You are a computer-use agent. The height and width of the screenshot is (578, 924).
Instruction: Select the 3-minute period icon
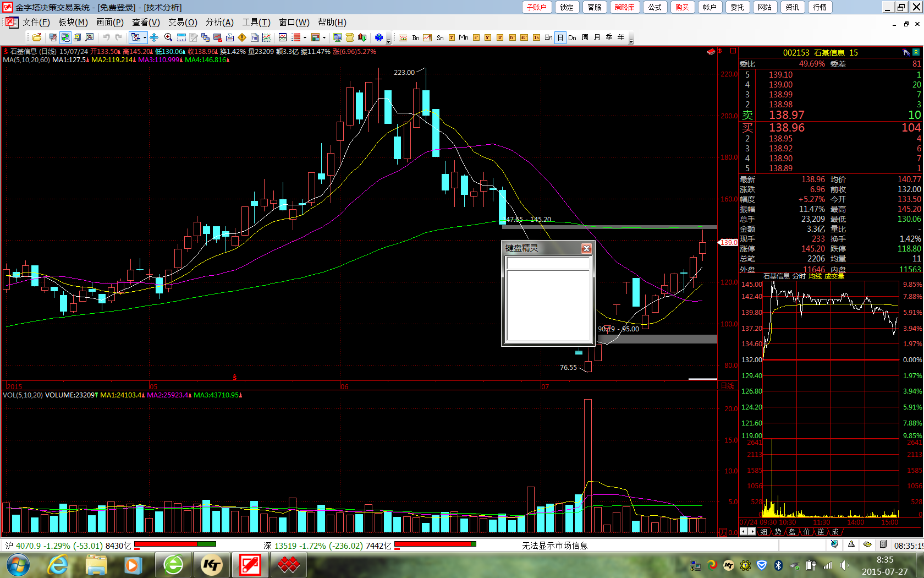click(476, 37)
